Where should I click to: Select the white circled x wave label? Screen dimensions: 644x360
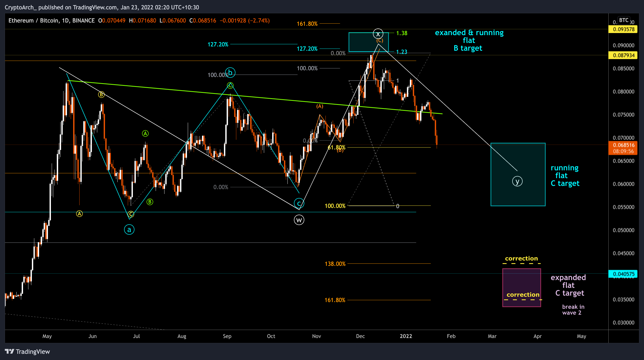point(378,34)
